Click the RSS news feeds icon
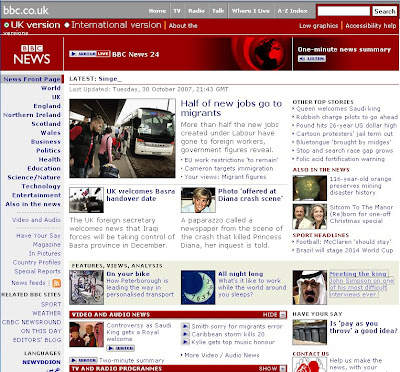 click(x=57, y=283)
